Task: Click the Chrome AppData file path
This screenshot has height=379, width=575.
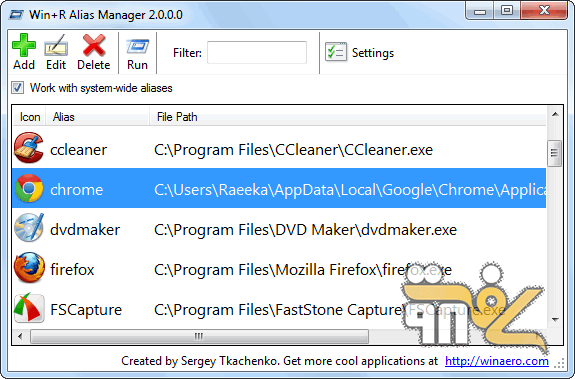Action: (x=350, y=190)
